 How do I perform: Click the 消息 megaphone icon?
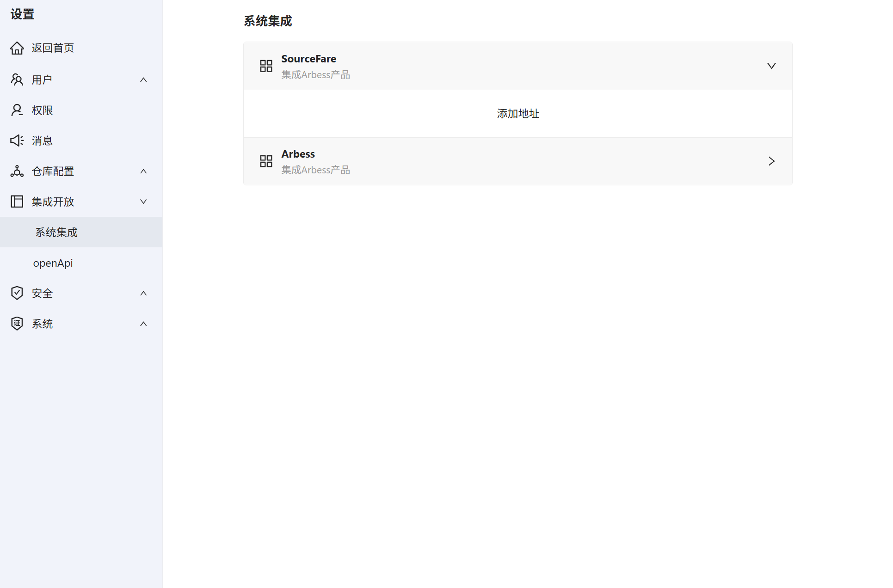pyautogui.click(x=17, y=141)
